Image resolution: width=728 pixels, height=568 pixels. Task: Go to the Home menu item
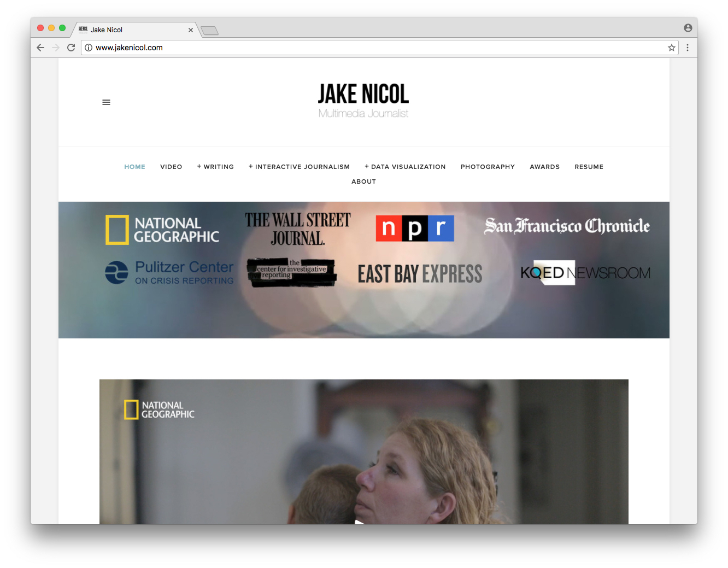[x=134, y=167]
